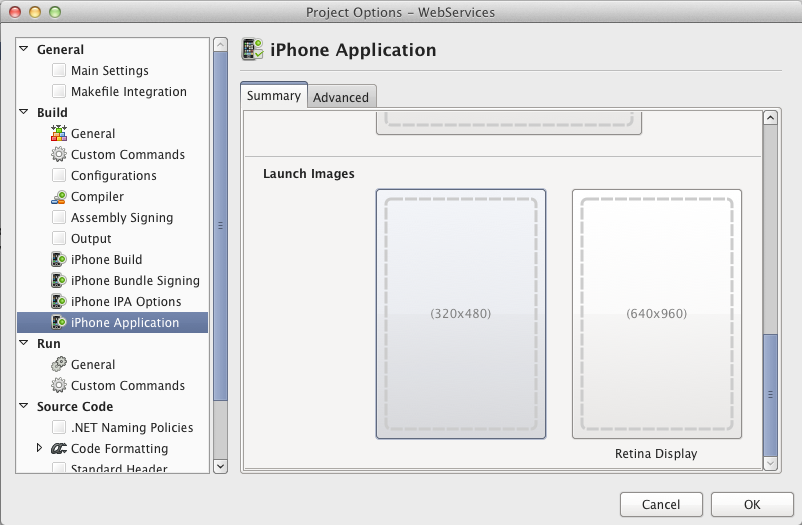Click down arrow of sidebar scrollbar
802x525 pixels.
(x=220, y=466)
